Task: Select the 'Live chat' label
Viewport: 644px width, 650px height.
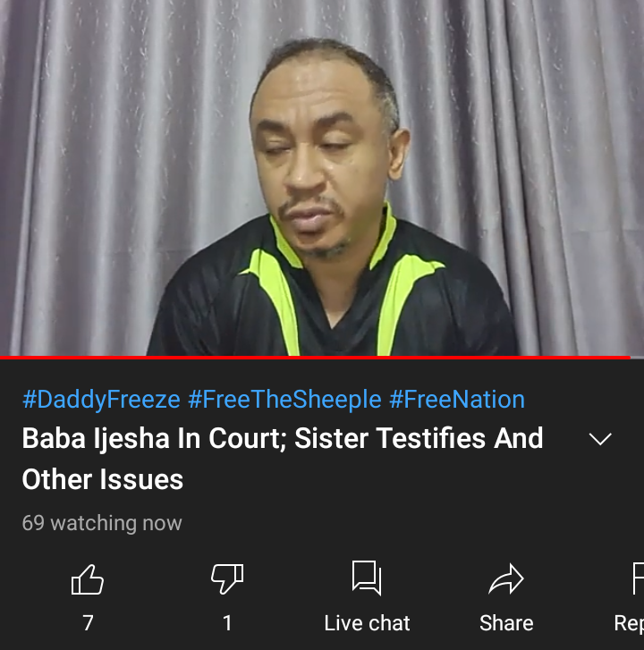Action: point(367,623)
